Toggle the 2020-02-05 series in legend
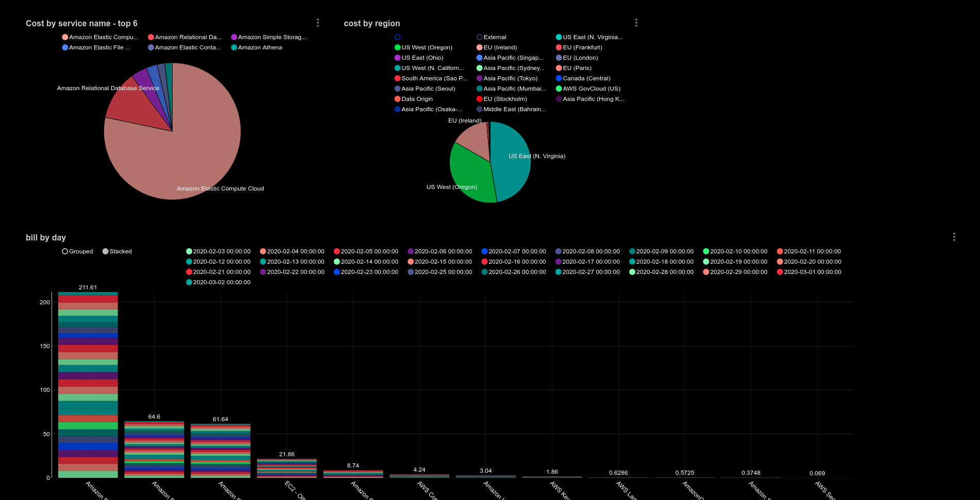 coord(366,251)
